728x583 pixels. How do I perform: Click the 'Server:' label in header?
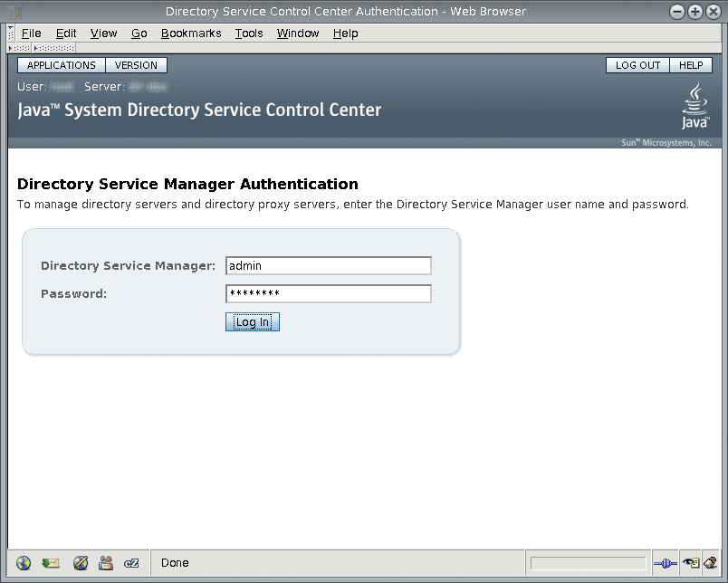click(x=104, y=87)
